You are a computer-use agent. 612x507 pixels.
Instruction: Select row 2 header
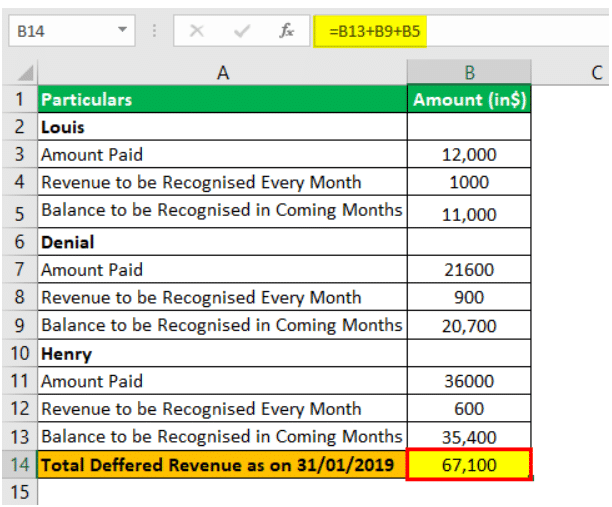20,127
